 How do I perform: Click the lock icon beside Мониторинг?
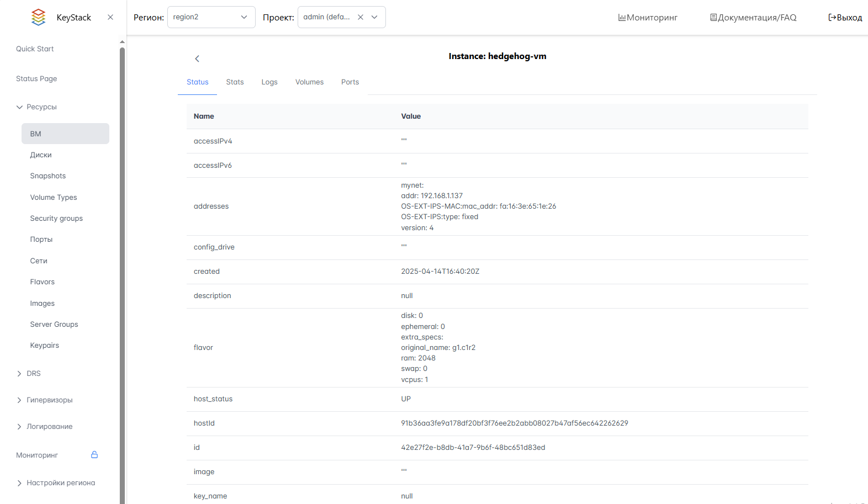click(94, 455)
